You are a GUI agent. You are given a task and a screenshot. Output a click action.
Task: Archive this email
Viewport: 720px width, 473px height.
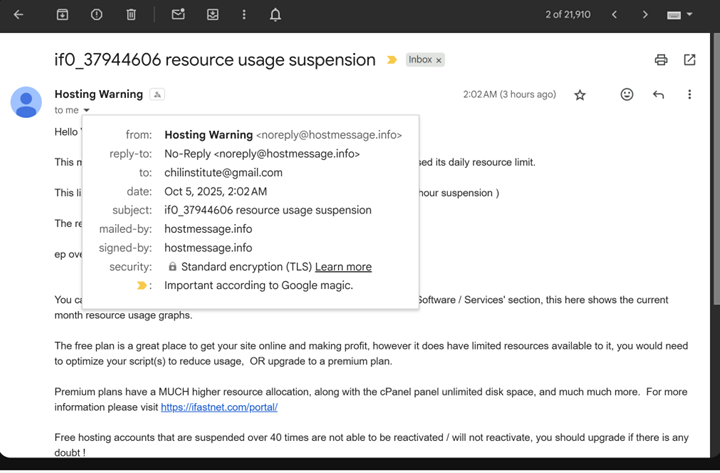point(62,15)
